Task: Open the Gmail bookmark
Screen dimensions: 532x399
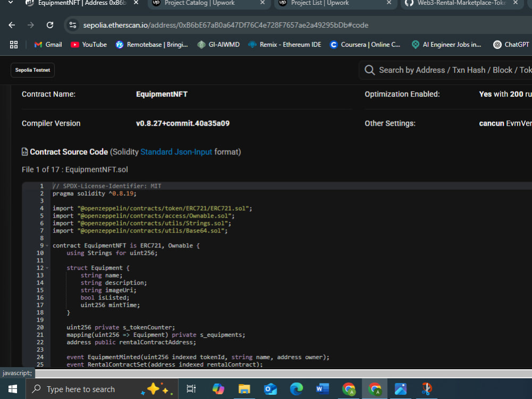Action: 48,45
